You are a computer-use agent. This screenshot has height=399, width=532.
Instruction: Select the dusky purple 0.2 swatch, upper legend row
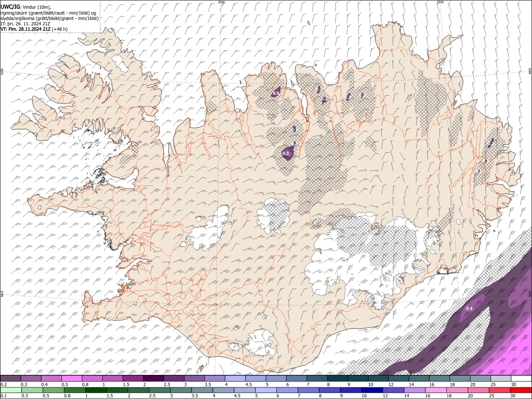click(x=10, y=379)
